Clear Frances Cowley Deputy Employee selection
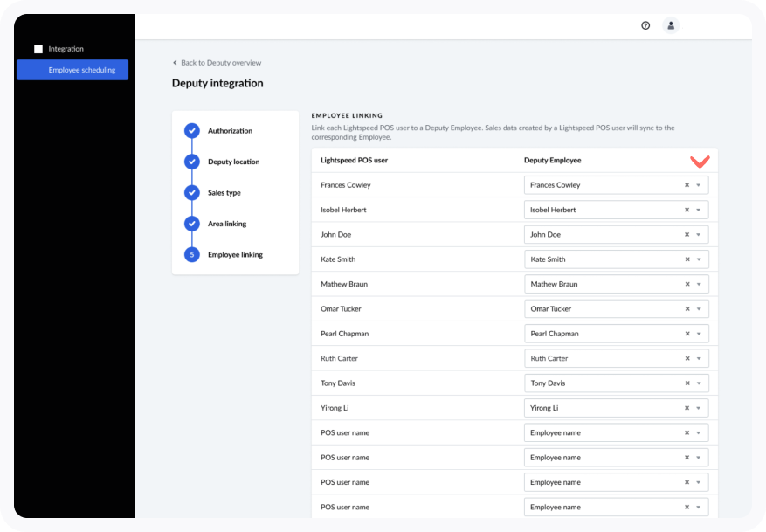This screenshot has height=532, width=766. (687, 185)
